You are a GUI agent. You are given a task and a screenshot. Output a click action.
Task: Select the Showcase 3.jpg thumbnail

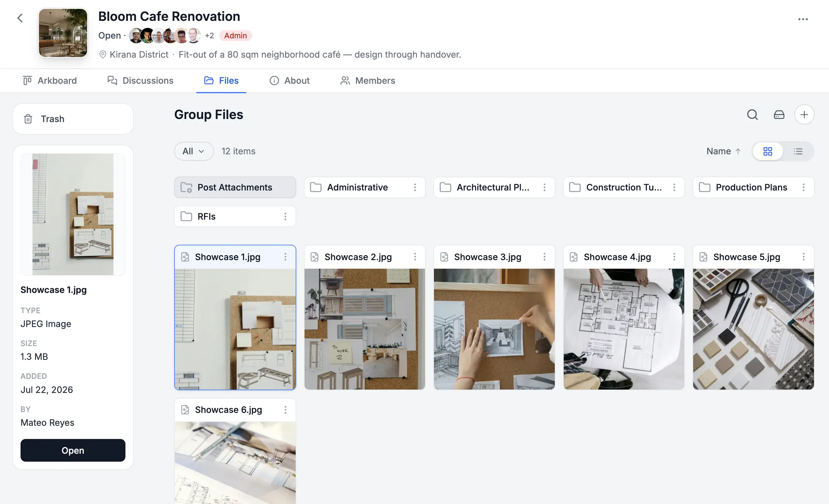494,329
